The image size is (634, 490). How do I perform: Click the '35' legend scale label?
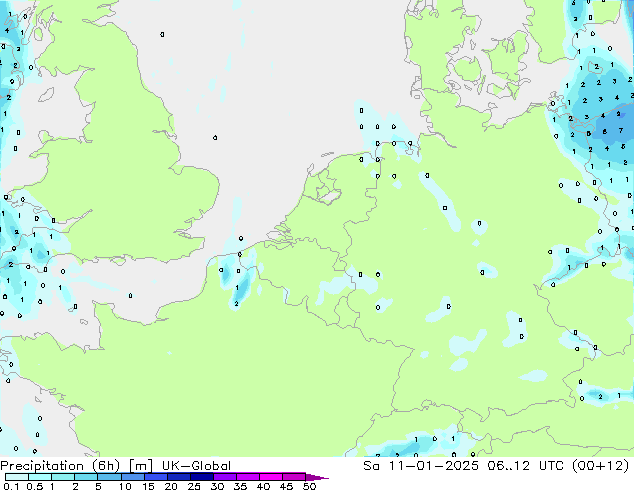pyautogui.click(x=240, y=486)
